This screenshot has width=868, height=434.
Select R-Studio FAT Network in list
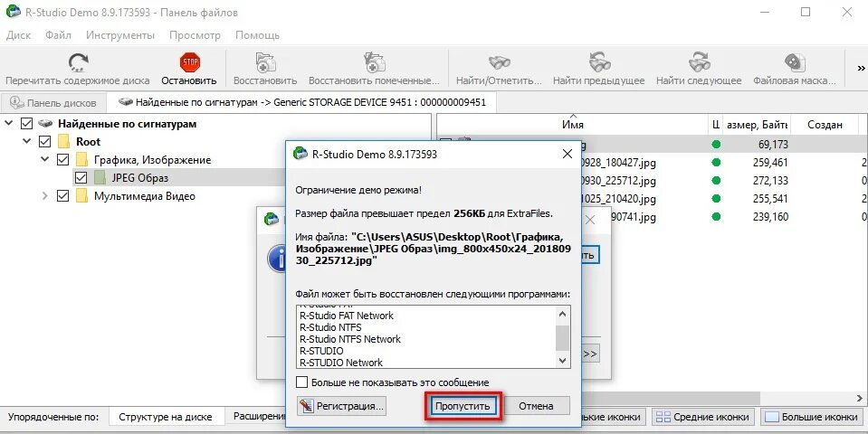click(x=347, y=316)
